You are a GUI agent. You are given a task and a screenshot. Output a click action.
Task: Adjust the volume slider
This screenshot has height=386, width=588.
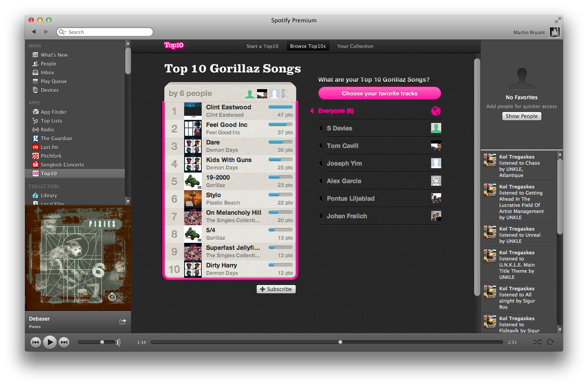pos(96,342)
